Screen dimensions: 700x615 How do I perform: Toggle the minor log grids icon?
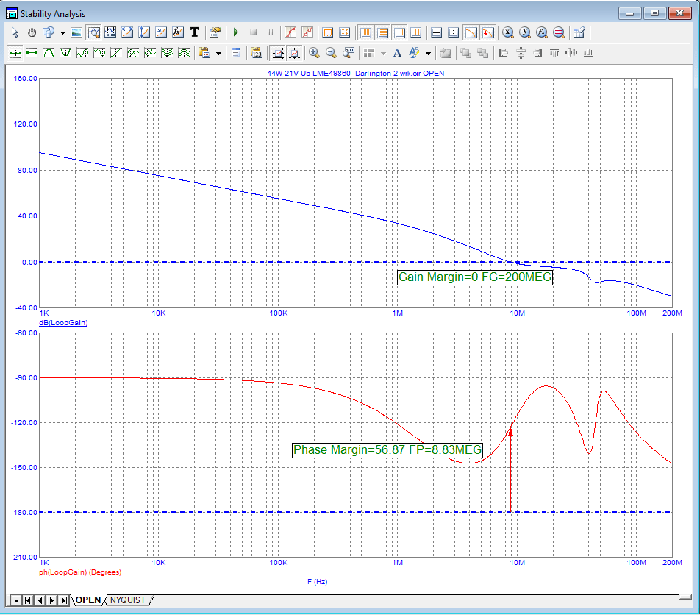click(x=399, y=32)
